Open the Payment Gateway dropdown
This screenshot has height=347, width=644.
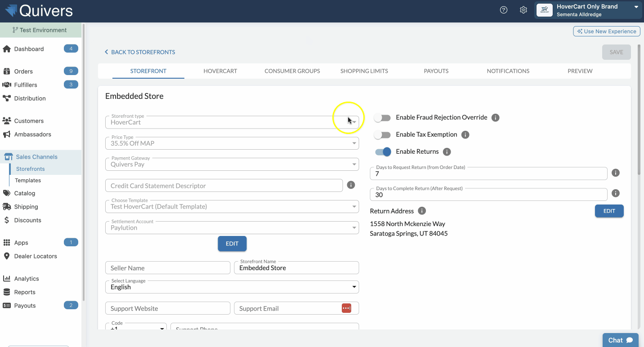(x=232, y=164)
